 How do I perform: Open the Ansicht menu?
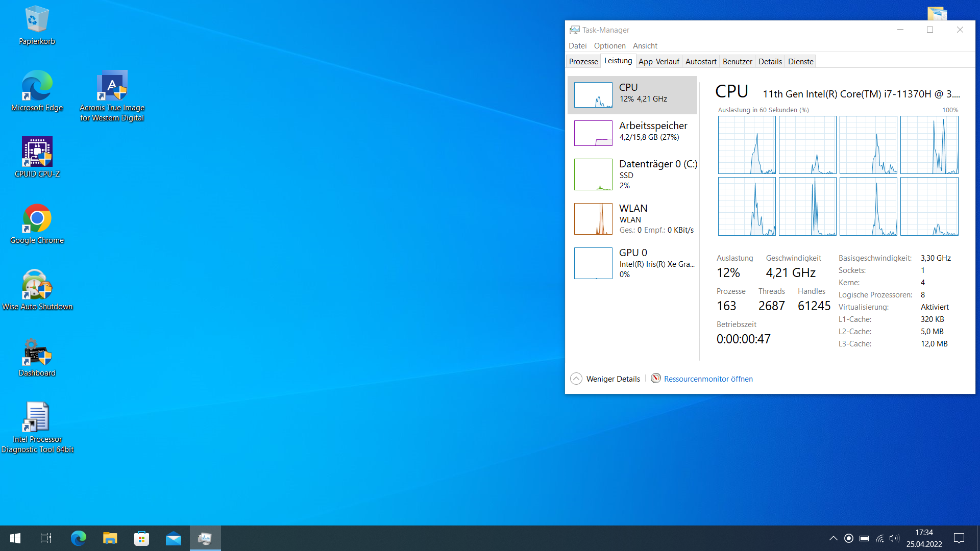click(645, 46)
